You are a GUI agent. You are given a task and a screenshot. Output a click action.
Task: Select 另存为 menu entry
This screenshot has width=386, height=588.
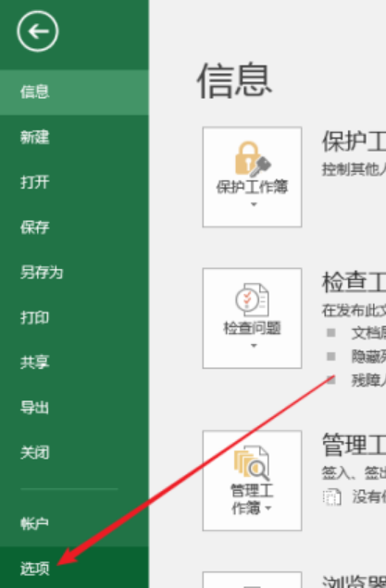click(x=74, y=272)
